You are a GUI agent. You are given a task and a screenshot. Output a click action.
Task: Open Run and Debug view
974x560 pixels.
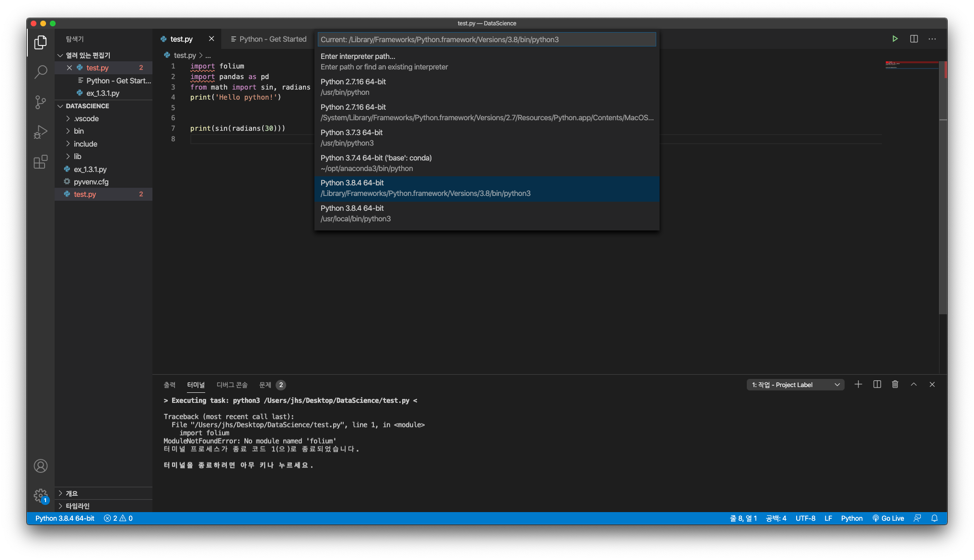coord(41,132)
